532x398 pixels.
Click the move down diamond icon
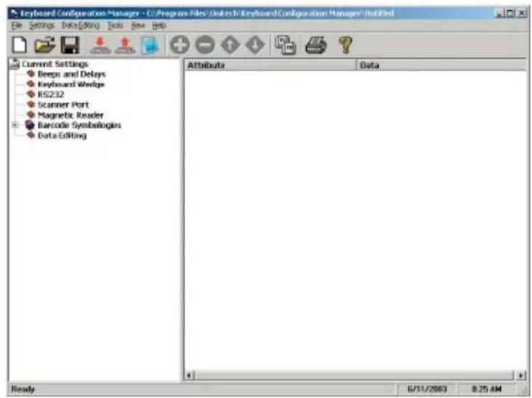pyautogui.click(x=255, y=45)
